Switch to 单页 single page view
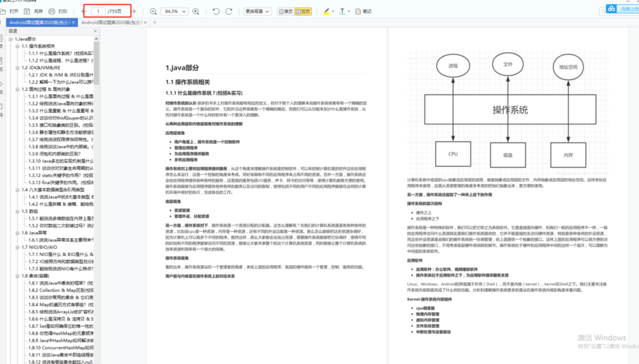The height and width of the screenshot is (364, 639). pyautogui.click(x=286, y=12)
